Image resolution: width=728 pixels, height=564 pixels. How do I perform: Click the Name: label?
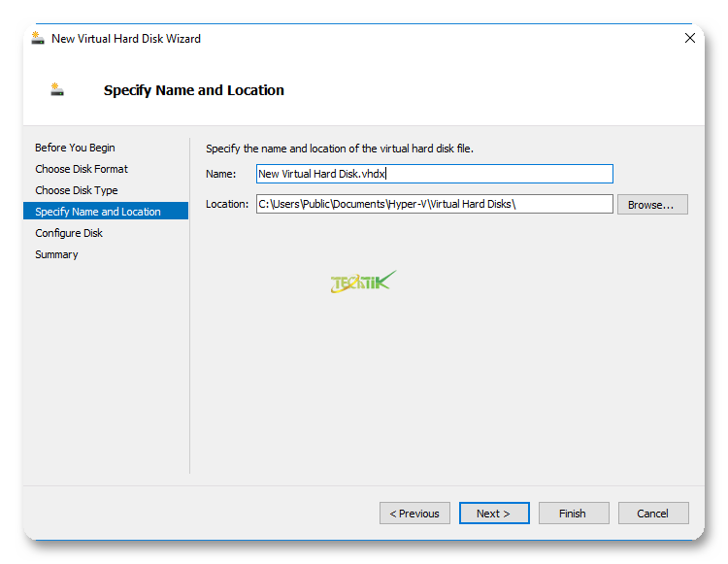tap(221, 174)
